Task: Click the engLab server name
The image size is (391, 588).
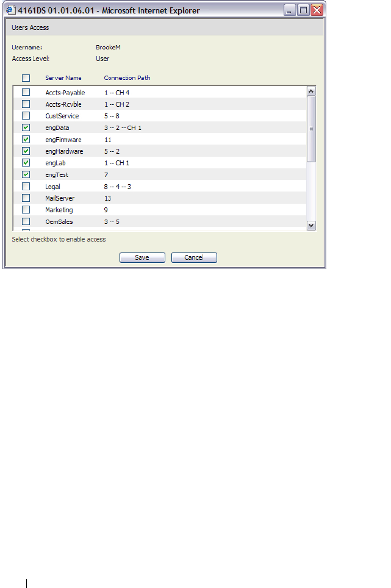Action: (x=56, y=163)
